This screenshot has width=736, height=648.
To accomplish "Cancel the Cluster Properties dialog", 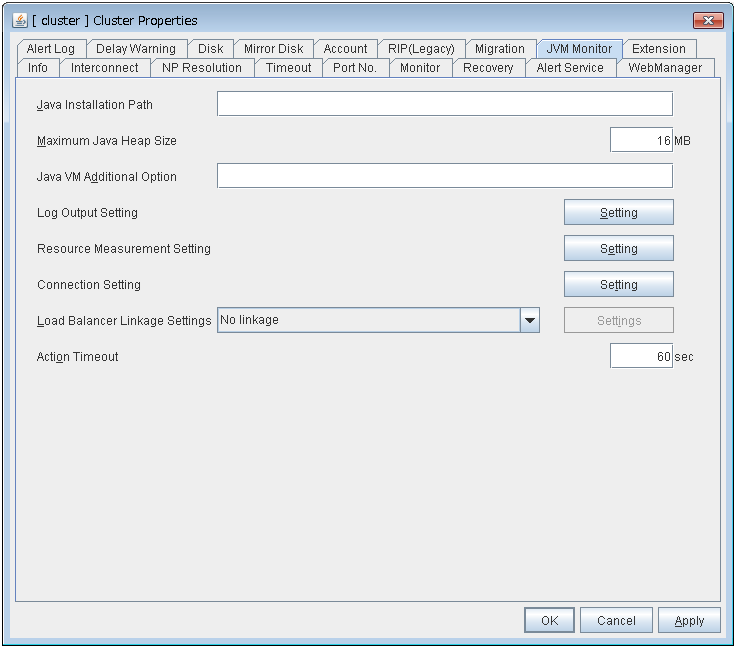I will coord(616,620).
